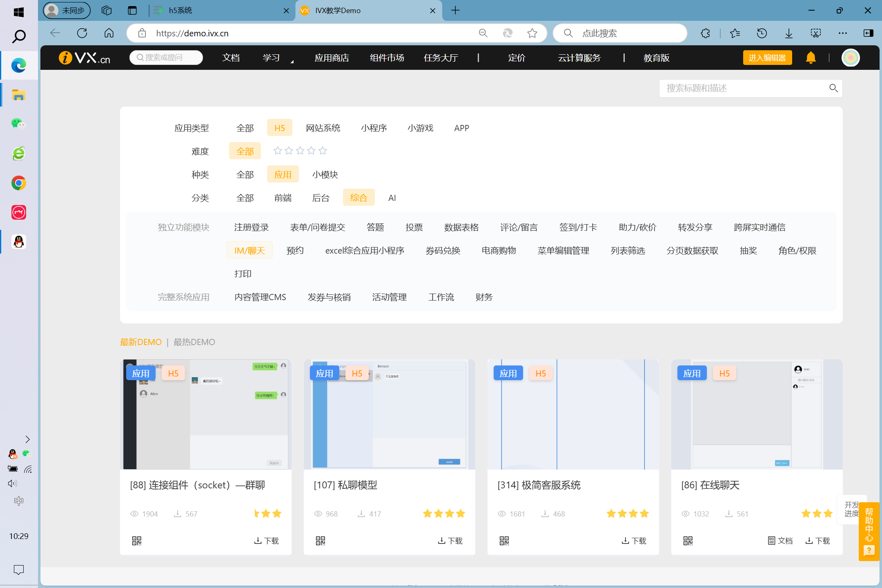The width and height of the screenshot is (882, 588).
Task: Add page to favorites star icon
Action: click(x=532, y=33)
